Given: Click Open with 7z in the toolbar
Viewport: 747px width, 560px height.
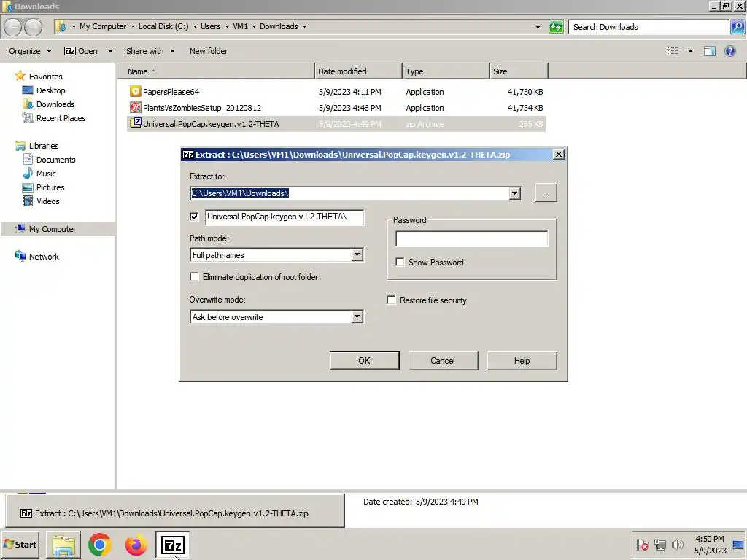Looking at the screenshot, I should click(81, 51).
